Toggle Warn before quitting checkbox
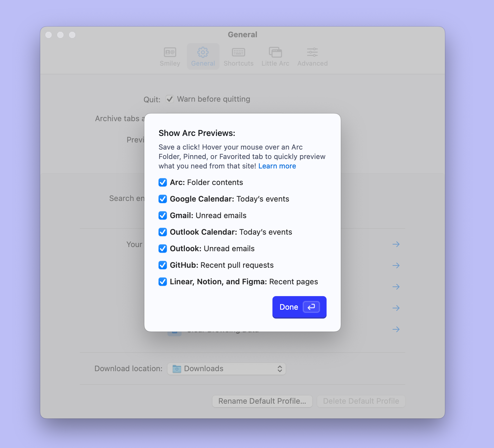Screen dimensions: 494x448 point(170,99)
